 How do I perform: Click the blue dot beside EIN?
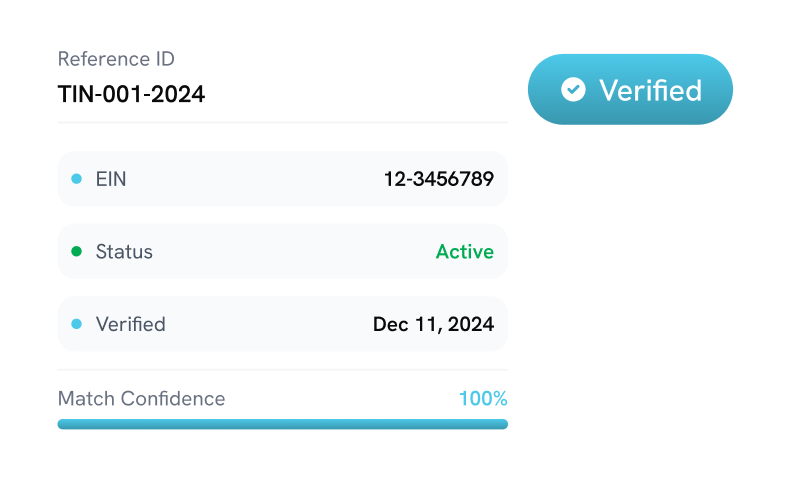(x=76, y=179)
